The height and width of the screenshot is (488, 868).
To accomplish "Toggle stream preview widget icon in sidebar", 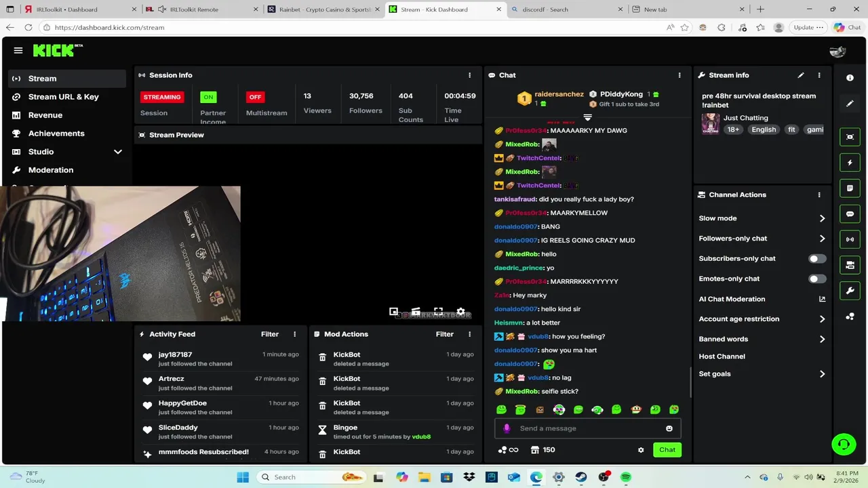I will coord(850,137).
